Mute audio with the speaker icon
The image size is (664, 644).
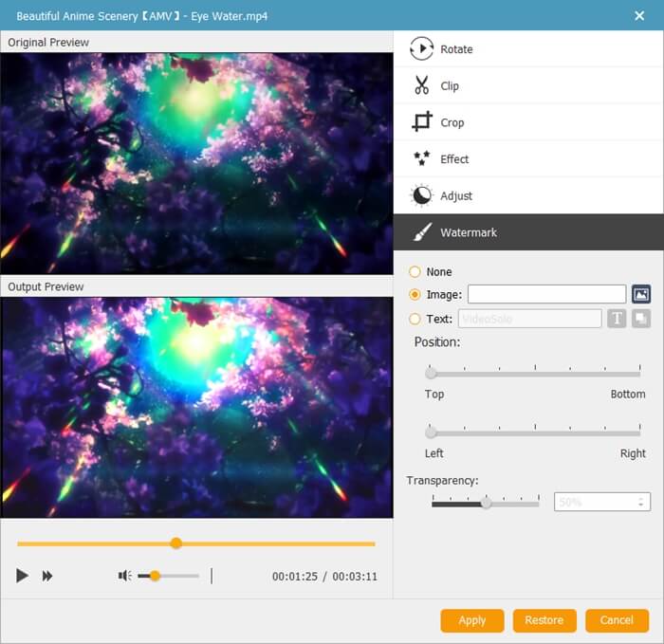[x=124, y=576]
